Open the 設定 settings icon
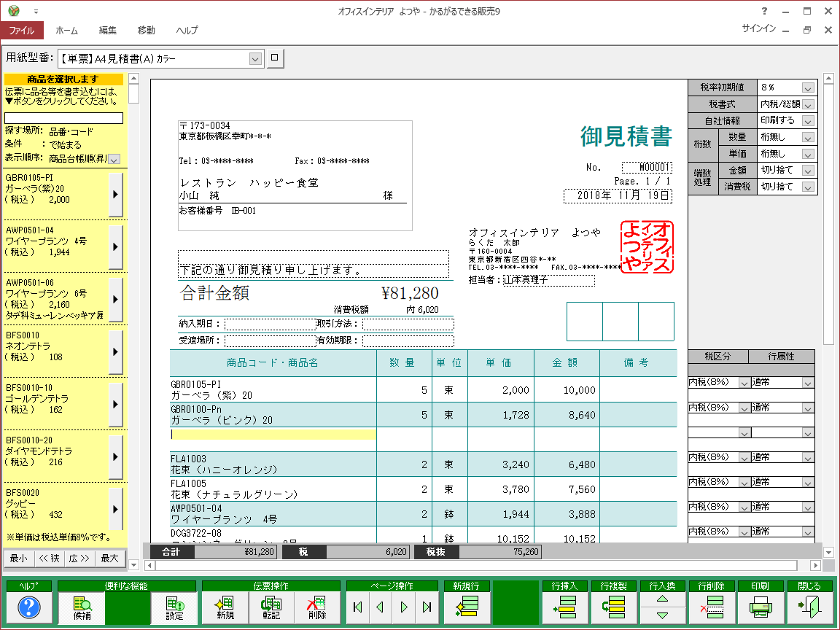Image resolution: width=840 pixels, height=630 pixels. pyautogui.click(x=174, y=607)
